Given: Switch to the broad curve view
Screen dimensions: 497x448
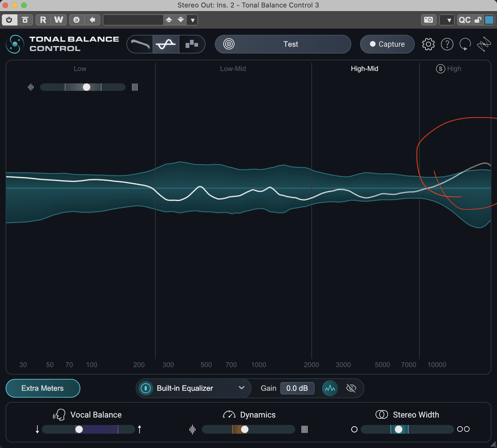Looking at the screenshot, I should (x=140, y=44).
